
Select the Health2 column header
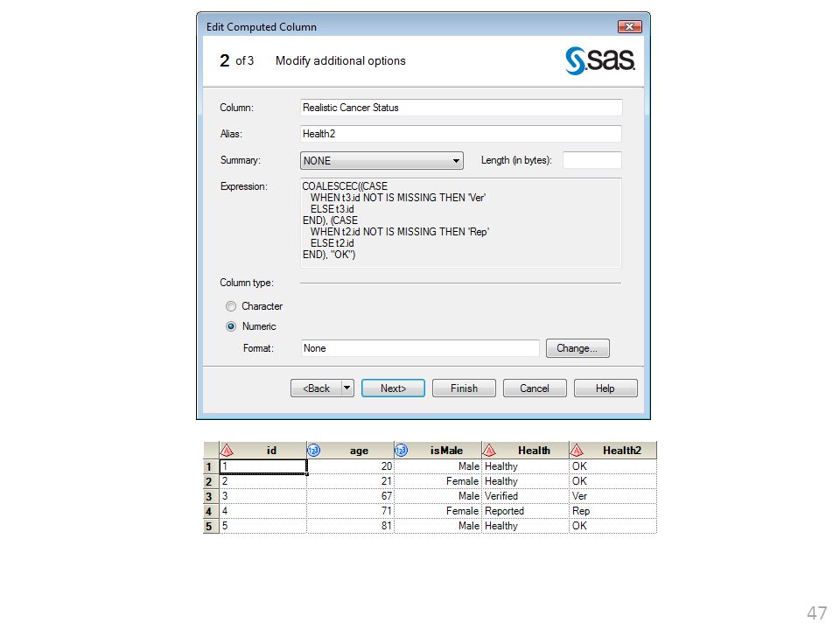pos(612,451)
